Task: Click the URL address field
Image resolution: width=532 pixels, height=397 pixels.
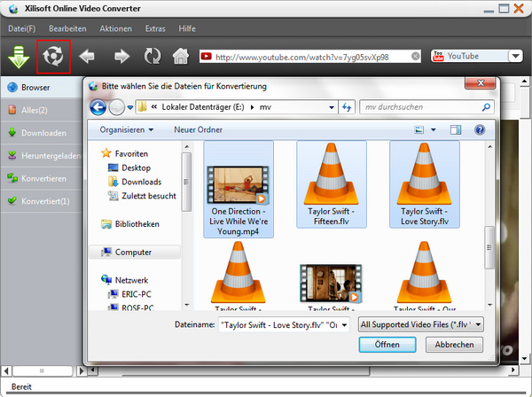Action: click(310, 57)
